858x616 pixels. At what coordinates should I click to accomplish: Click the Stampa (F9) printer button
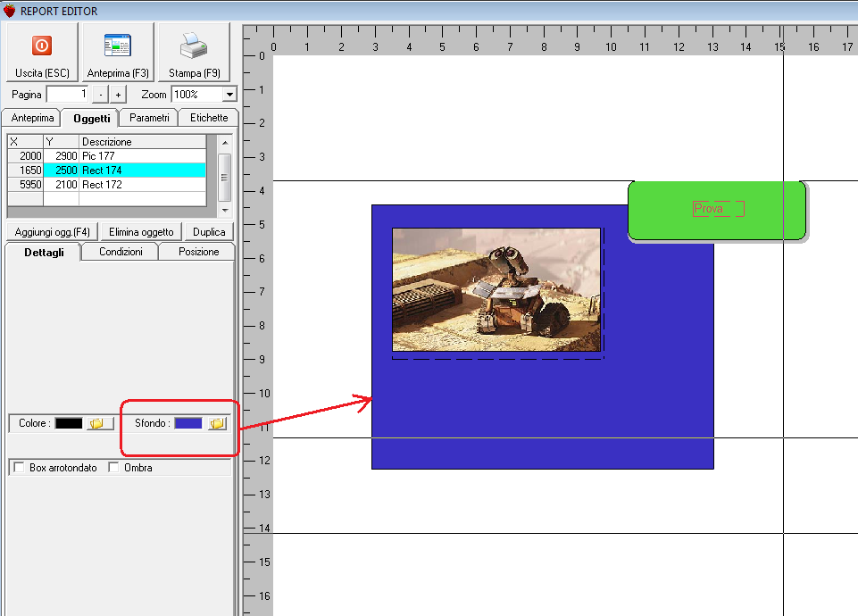[x=195, y=52]
